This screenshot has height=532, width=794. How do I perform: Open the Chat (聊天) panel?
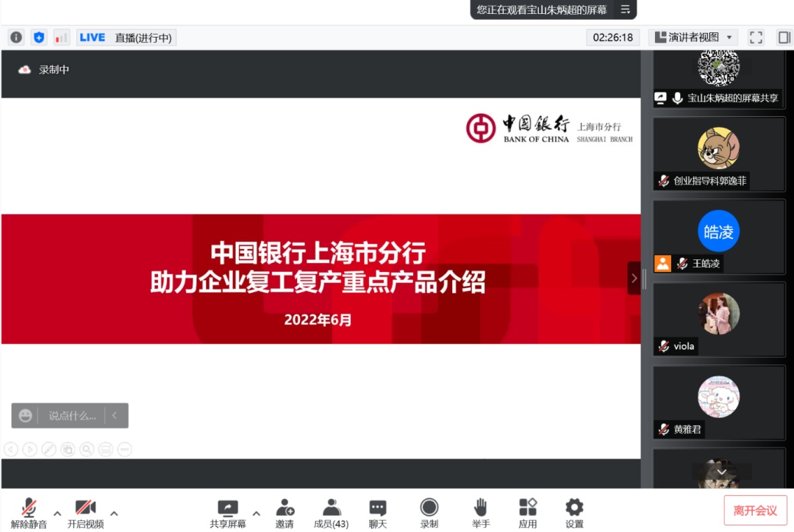coord(378,513)
